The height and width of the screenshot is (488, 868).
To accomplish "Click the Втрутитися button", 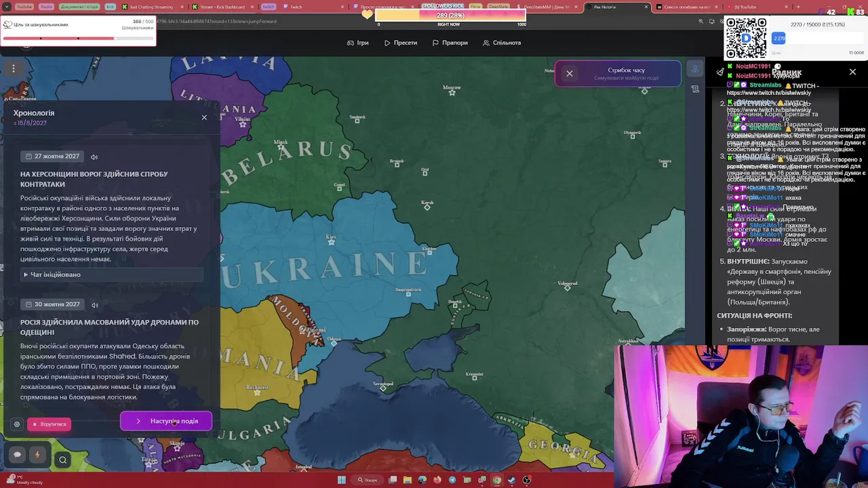I will (49, 424).
